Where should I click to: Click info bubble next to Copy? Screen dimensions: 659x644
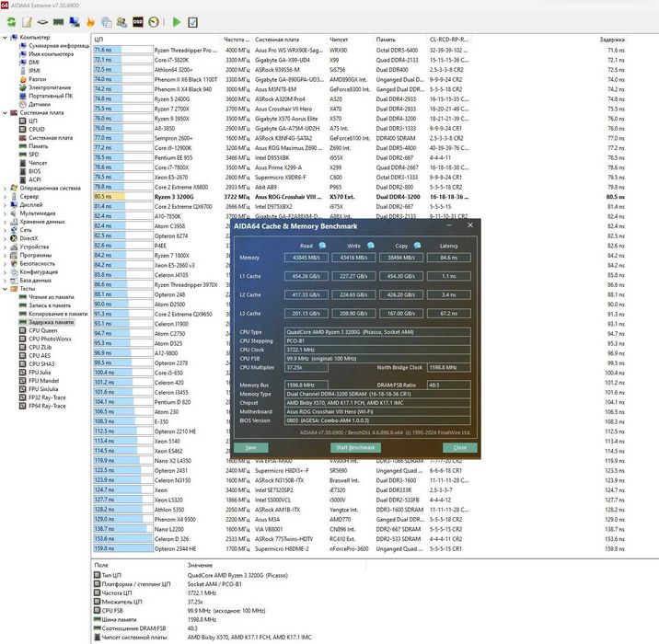(417, 246)
